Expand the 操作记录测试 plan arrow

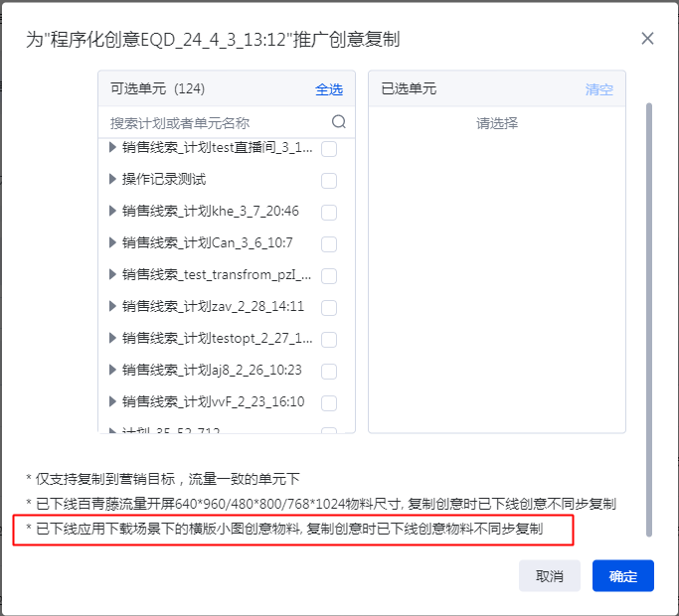[x=112, y=179]
